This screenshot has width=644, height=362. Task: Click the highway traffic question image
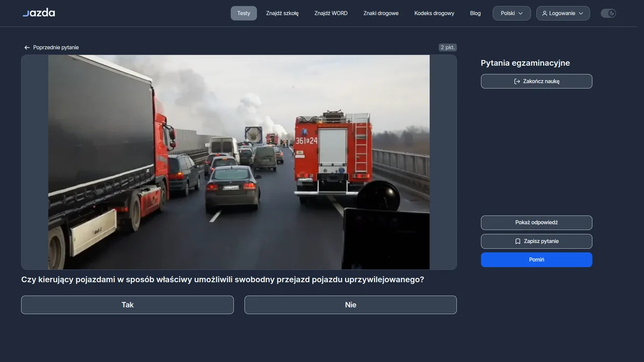(239, 162)
